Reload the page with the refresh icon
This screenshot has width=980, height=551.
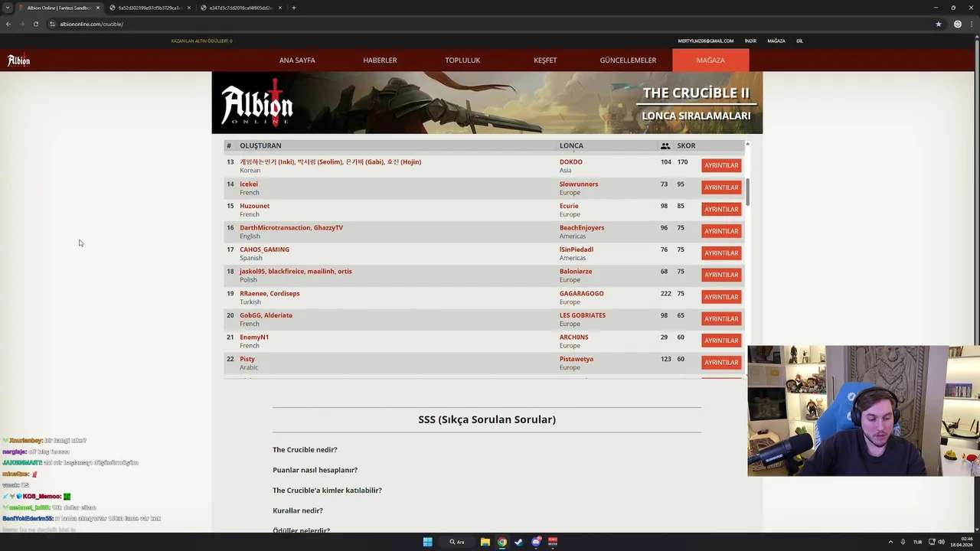pos(35,24)
